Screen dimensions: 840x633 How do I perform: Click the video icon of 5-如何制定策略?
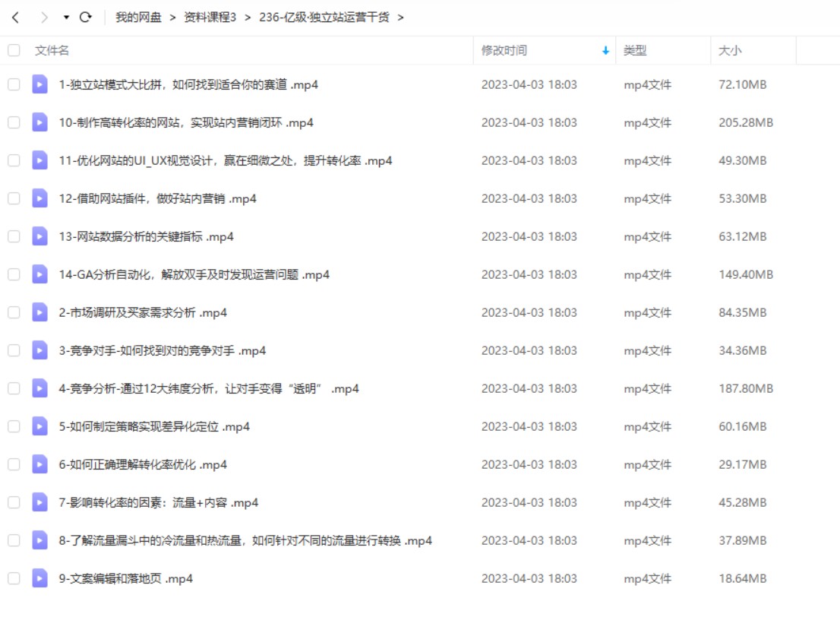coord(39,426)
